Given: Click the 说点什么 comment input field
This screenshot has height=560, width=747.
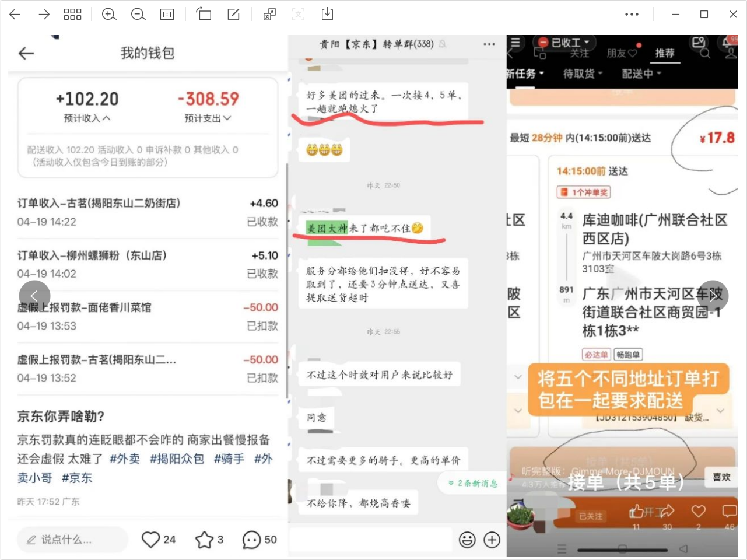Looking at the screenshot, I should click(x=72, y=540).
